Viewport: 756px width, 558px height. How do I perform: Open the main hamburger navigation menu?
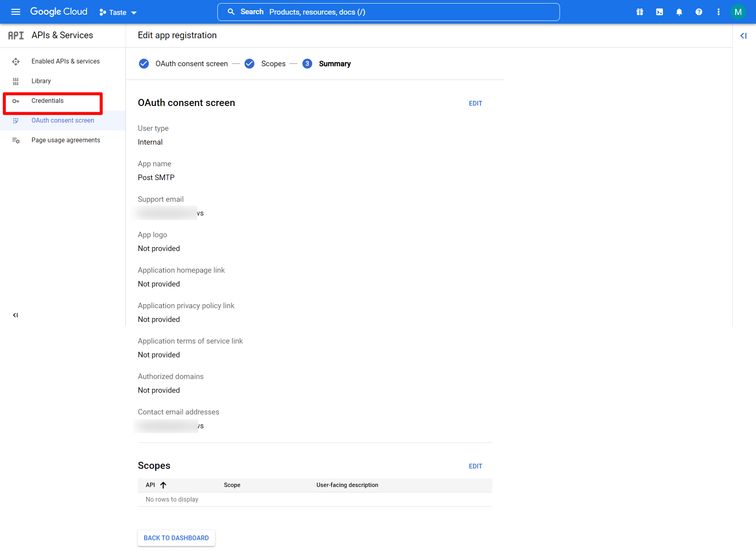pyautogui.click(x=16, y=12)
